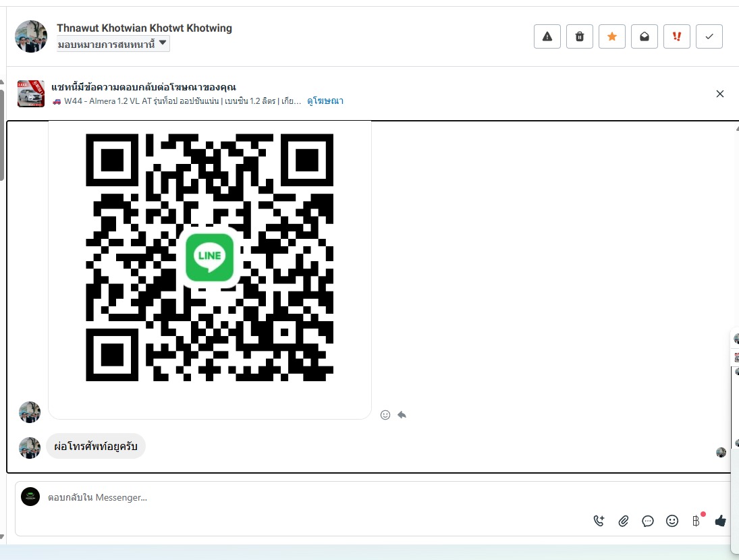
Task: Click the ad banner heading แชทนี้มีข้อความตอบกลับต่อโฆษณาของคุณ
Action: tap(144, 87)
